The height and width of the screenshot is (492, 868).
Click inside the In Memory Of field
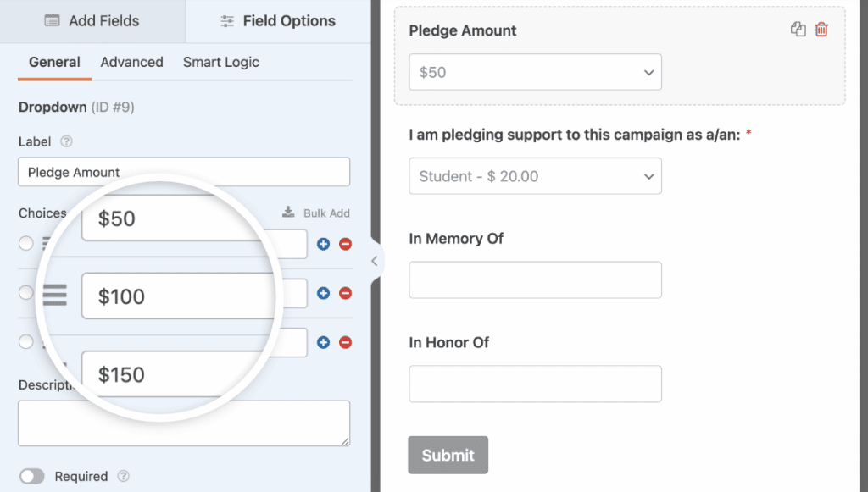click(535, 279)
